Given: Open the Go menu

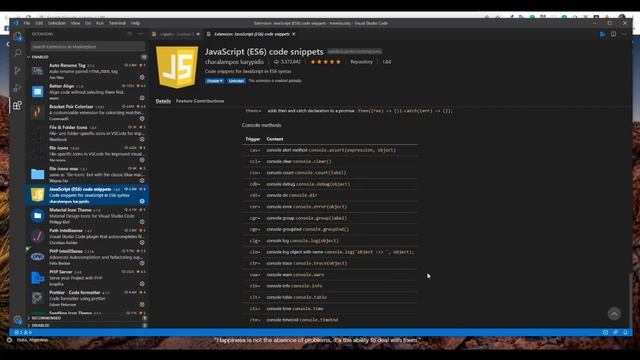Looking at the screenshot, I should [x=88, y=23].
